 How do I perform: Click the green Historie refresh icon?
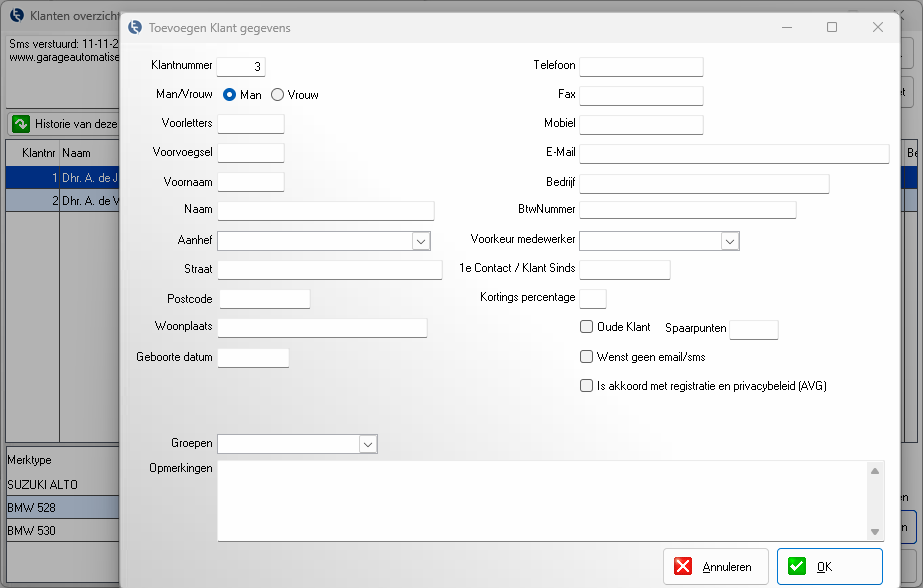(20, 125)
